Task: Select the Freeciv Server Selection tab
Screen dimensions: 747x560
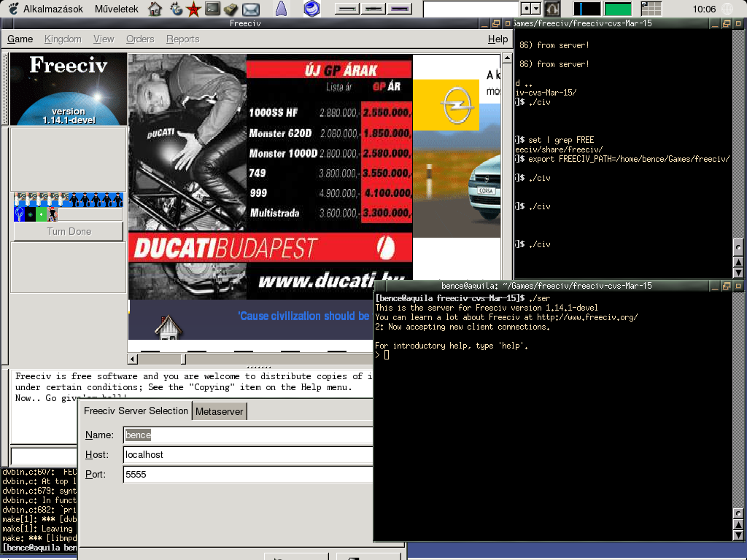Action: 136,411
